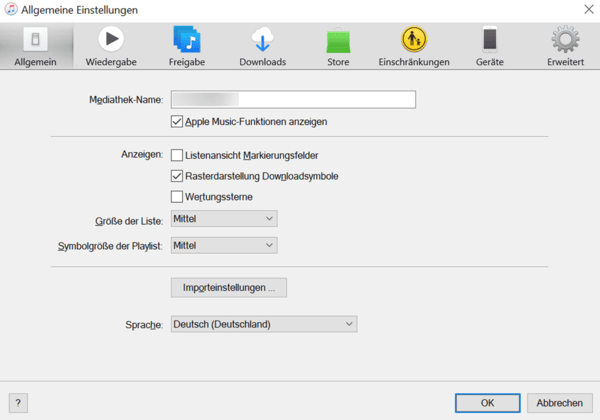Open the Freigabe sharing settings
This screenshot has height=420, width=600.
click(187, 46)
